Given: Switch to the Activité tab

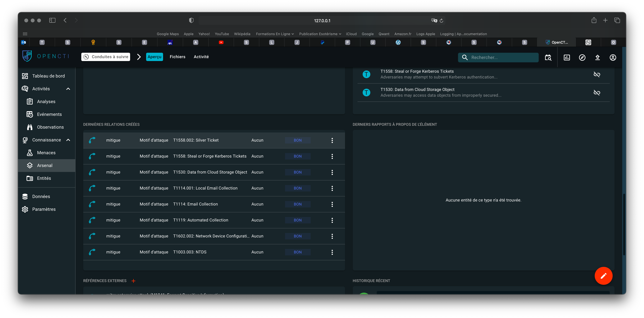Looking at the screenshot, I should pos(201,57).
